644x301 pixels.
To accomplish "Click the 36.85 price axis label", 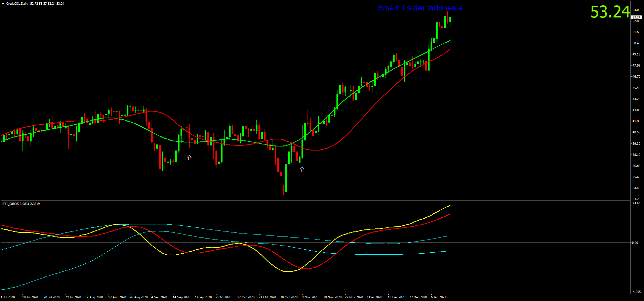I will click(636, 166).
